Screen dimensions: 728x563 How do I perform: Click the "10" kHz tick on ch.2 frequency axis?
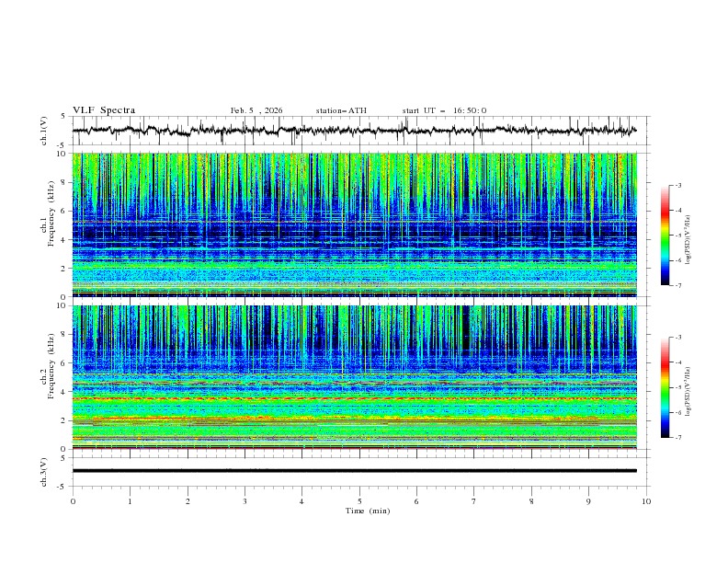click(61, 305)
